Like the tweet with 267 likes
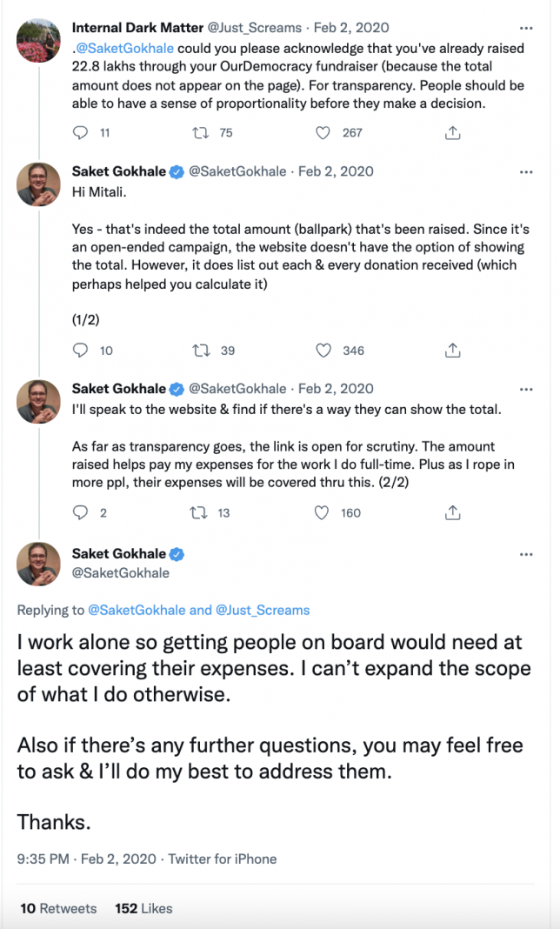This screenshot has width=560, height=929. click(x=323, y=133)
